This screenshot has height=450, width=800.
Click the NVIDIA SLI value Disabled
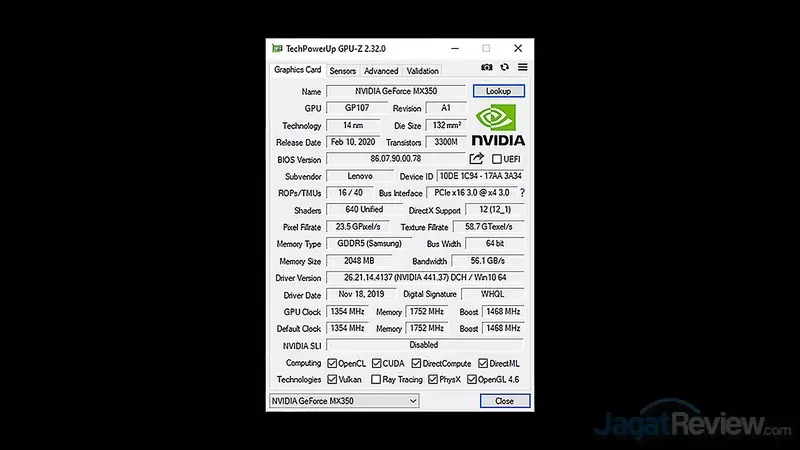point(425,345)
